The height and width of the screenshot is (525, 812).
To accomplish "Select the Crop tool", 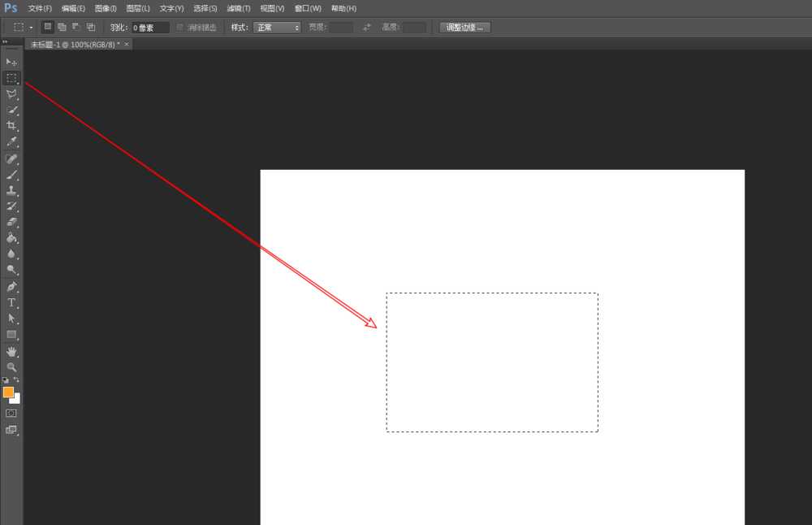I will coord(11,126).
